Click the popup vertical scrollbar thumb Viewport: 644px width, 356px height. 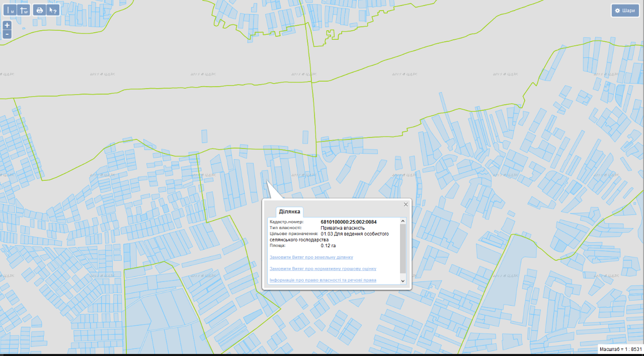(x=403, y=247)
